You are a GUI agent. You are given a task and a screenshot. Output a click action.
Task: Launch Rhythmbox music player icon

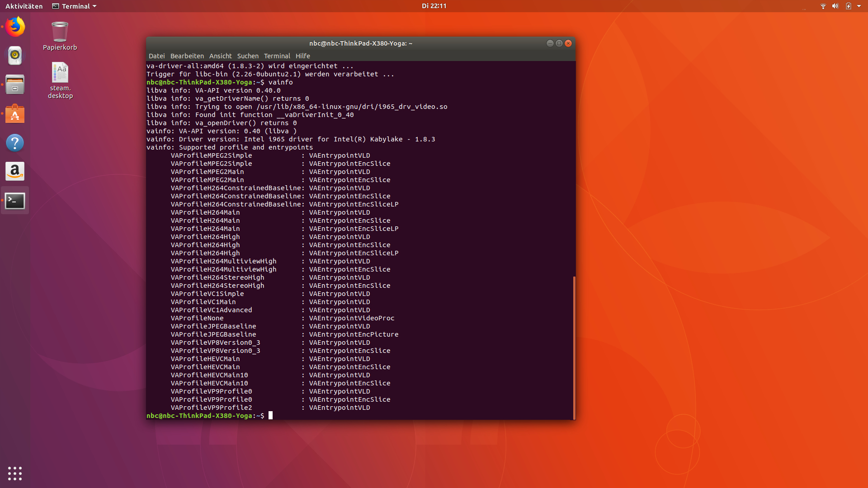pos(15,56)
